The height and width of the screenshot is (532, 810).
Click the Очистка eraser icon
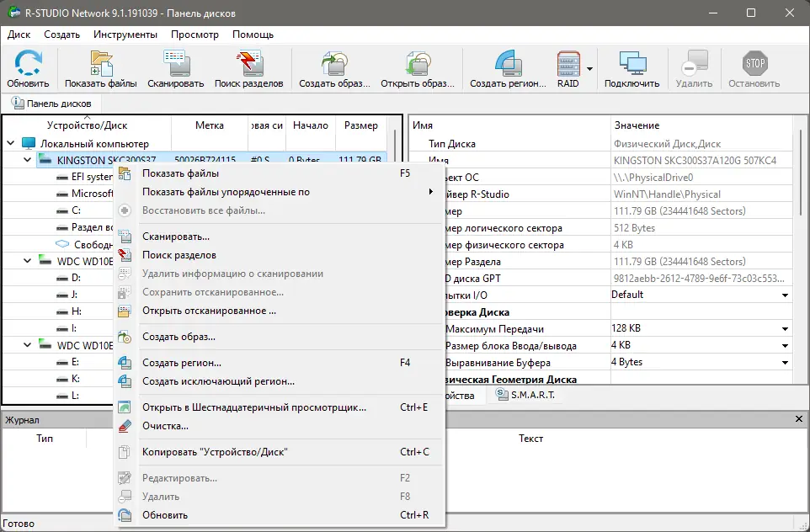125,426
